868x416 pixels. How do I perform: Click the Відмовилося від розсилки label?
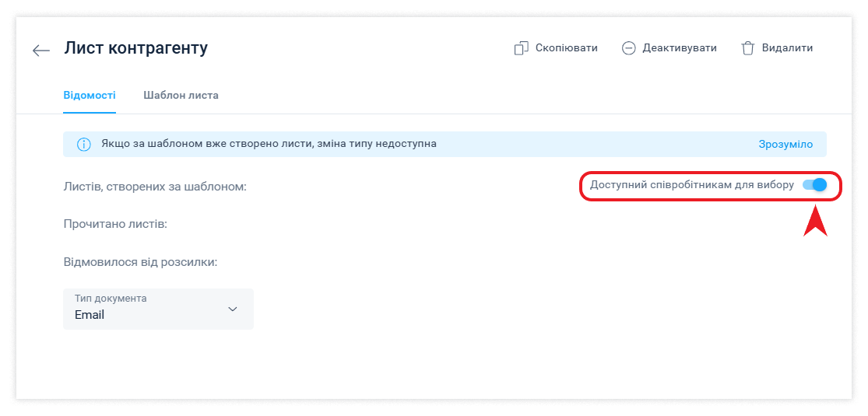140,261
